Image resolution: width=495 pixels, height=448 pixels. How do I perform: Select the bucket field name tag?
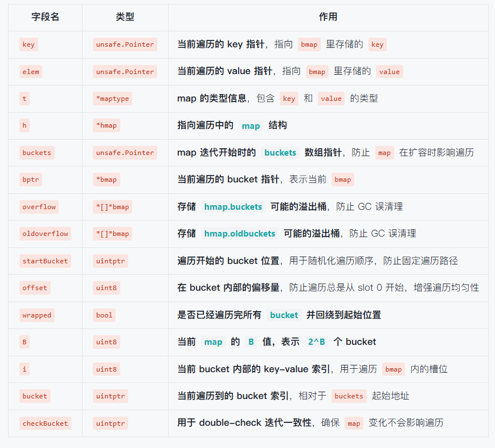pyautogui.click(x=35, y=396)
